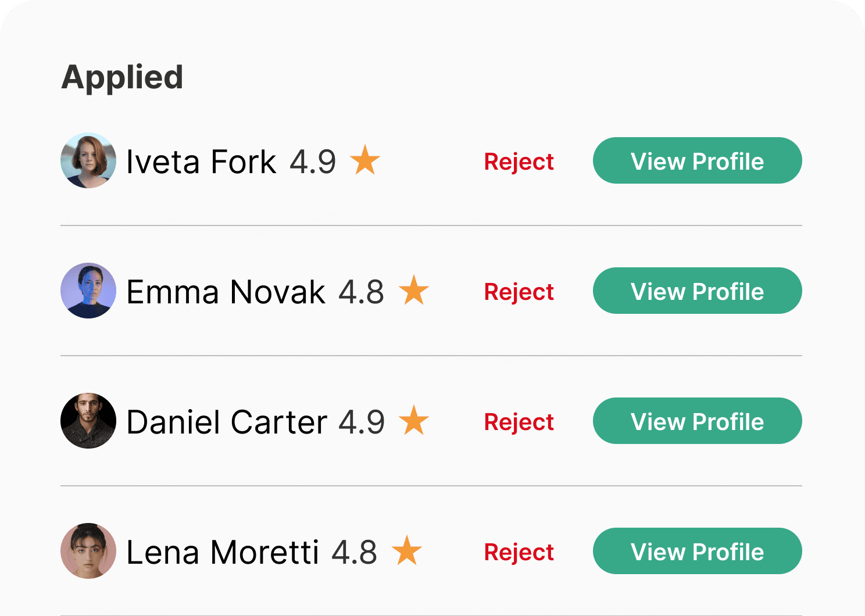Screen dimensions: 865x616
Task: Click the star icon beside Iveta Fork's rating
Action: (x=365, y=160)
